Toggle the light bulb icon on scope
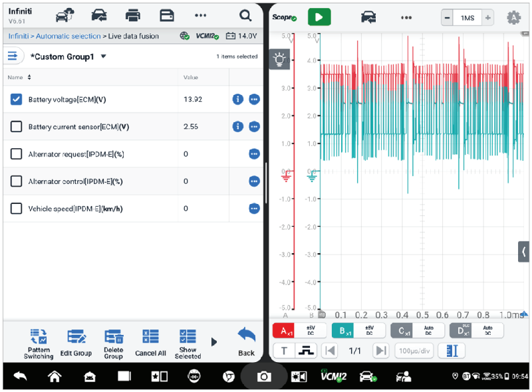Screen dimensions: 532x392 [x=280, y=60]
